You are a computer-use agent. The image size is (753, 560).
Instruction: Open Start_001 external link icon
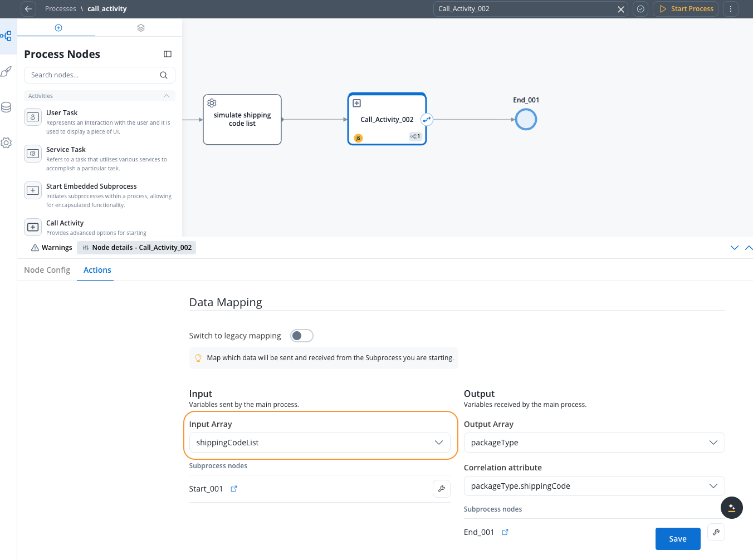point(234,489)
